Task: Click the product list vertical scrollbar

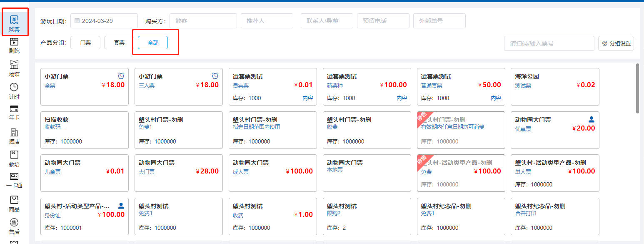Action: [637, 88]
